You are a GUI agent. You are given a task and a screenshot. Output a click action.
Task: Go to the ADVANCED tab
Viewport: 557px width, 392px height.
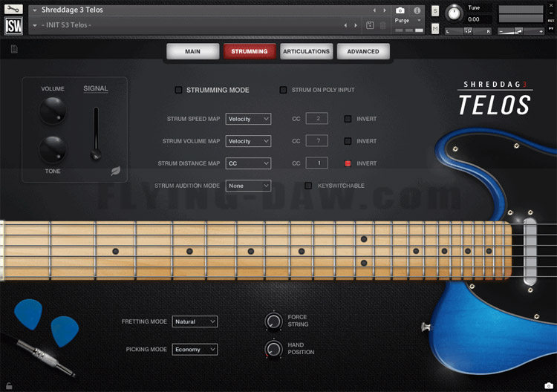click(363, 51)
